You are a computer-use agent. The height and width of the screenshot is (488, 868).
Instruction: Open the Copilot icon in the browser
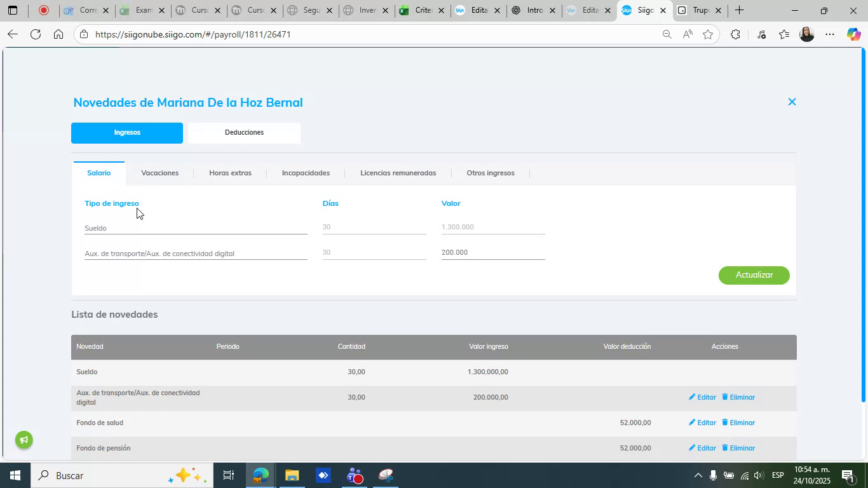point(853,34)
